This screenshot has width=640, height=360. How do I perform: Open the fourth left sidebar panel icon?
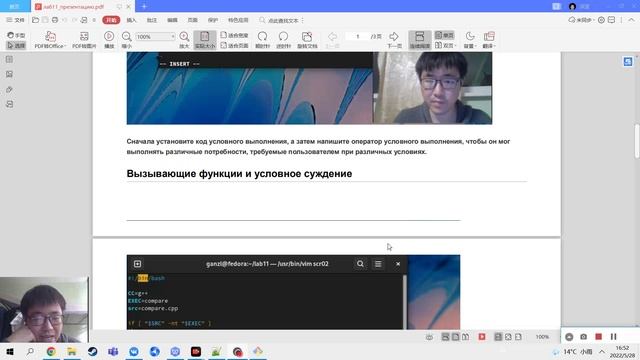click(x=9, y=104)
